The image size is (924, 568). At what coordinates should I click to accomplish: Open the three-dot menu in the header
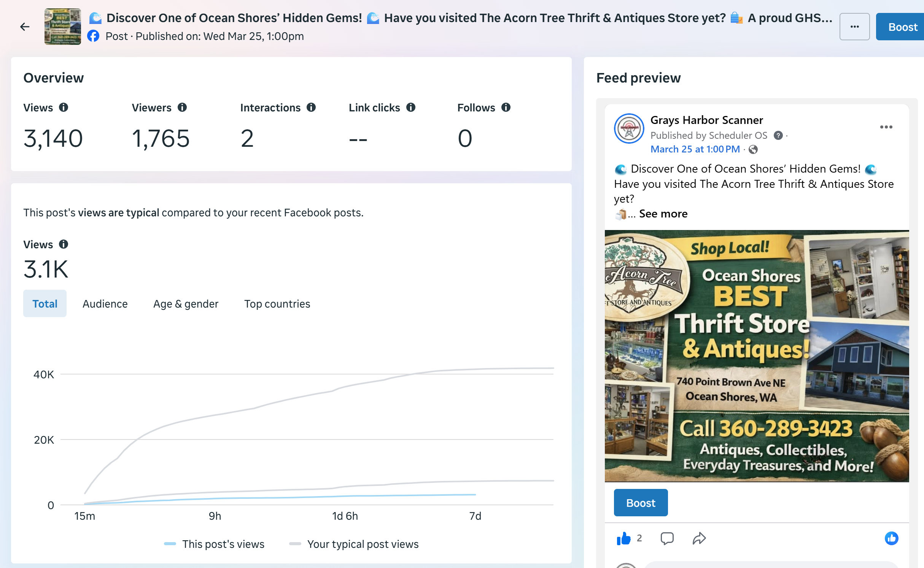point(854,27)
